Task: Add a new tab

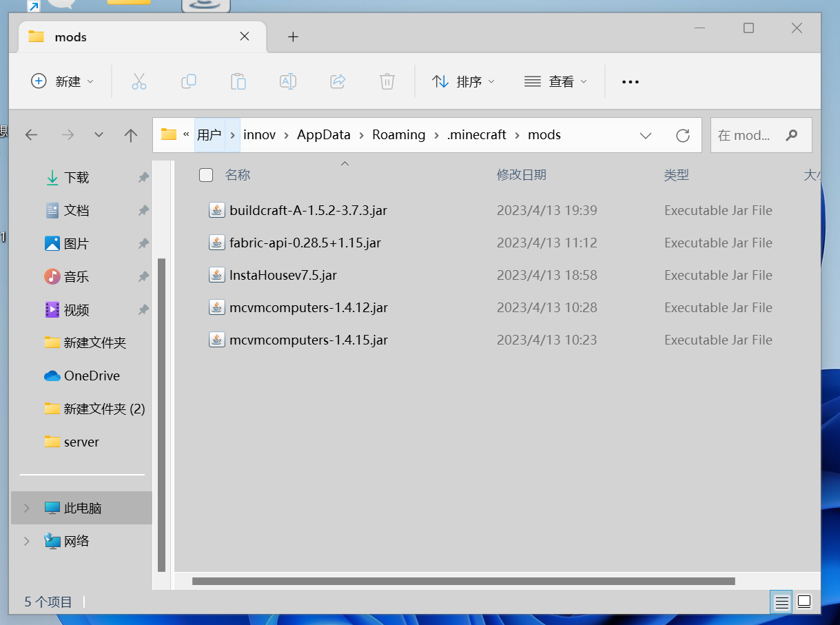Action: pos(293,37)
